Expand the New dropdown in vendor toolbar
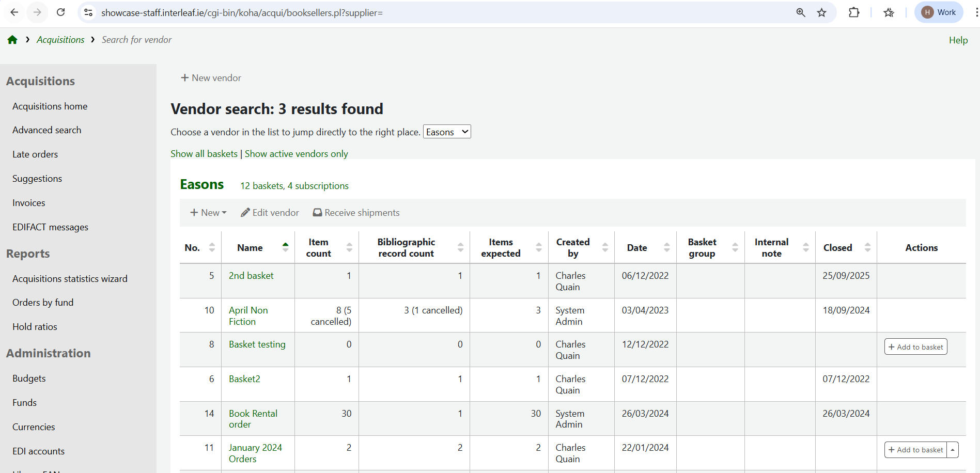 pyautogui.click(x=208, y=213)
